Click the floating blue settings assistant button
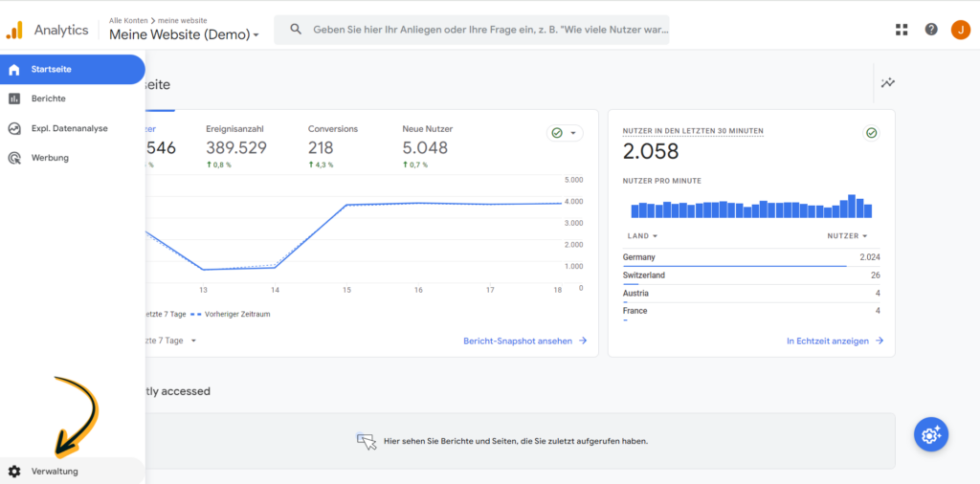Viewport: 980px width, 484px height. click(x=929, y=434)
